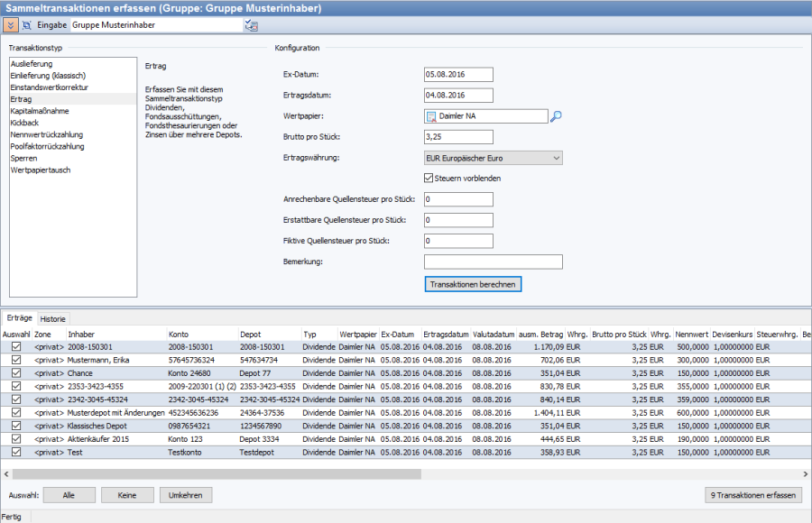The image size is (812, 523).
Task: Click the double-chevron collapse icon in toolbar
Action: (10, 25)
